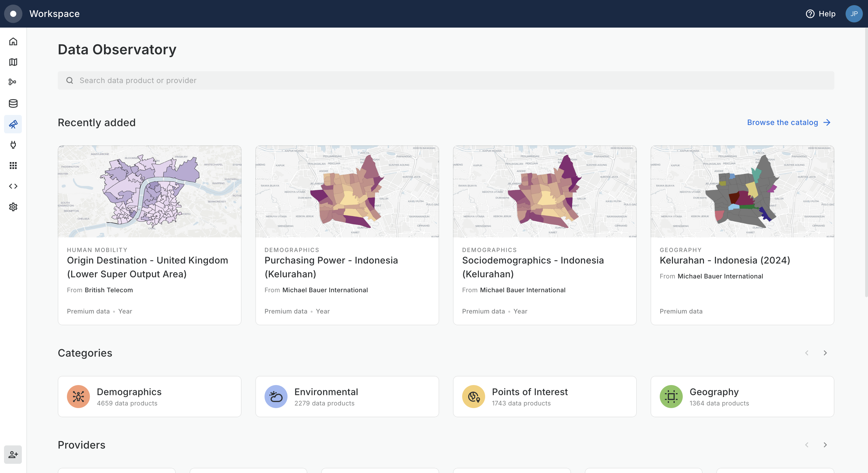Show previous Categories with left chevron
Viewport: 868px width, 473px height.
pos(807,353)
